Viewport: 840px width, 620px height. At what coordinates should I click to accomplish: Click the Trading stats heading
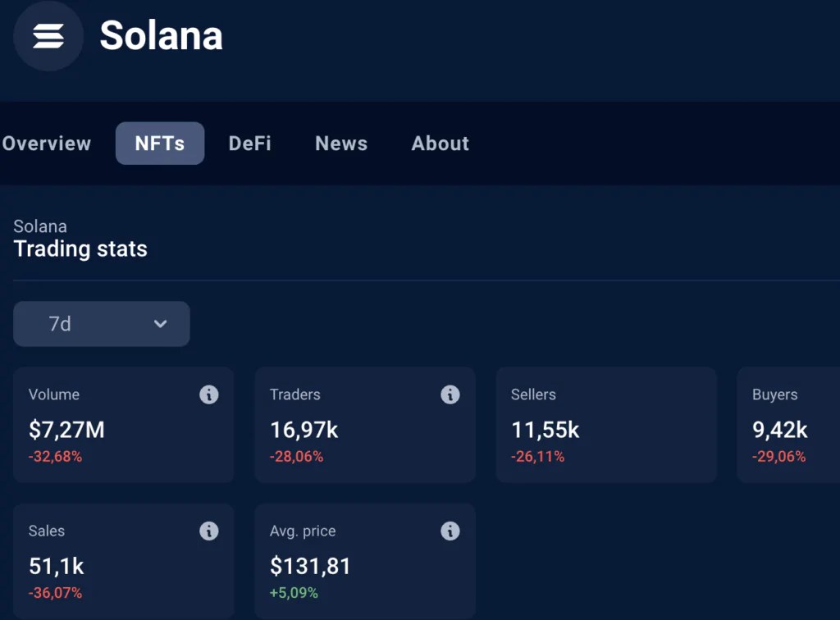pyautogui.click(x=80, y=249)
